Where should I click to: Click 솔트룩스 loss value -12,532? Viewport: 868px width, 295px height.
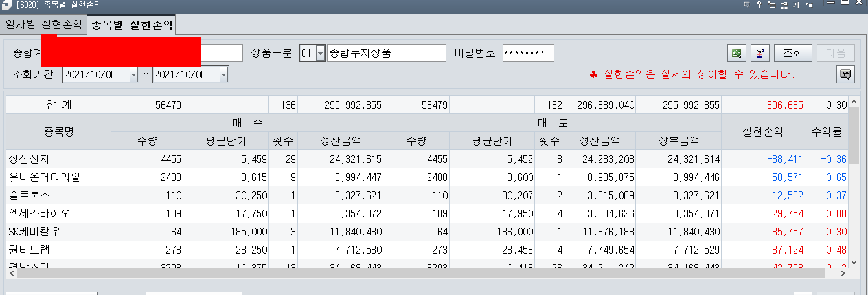click(784, 195)
